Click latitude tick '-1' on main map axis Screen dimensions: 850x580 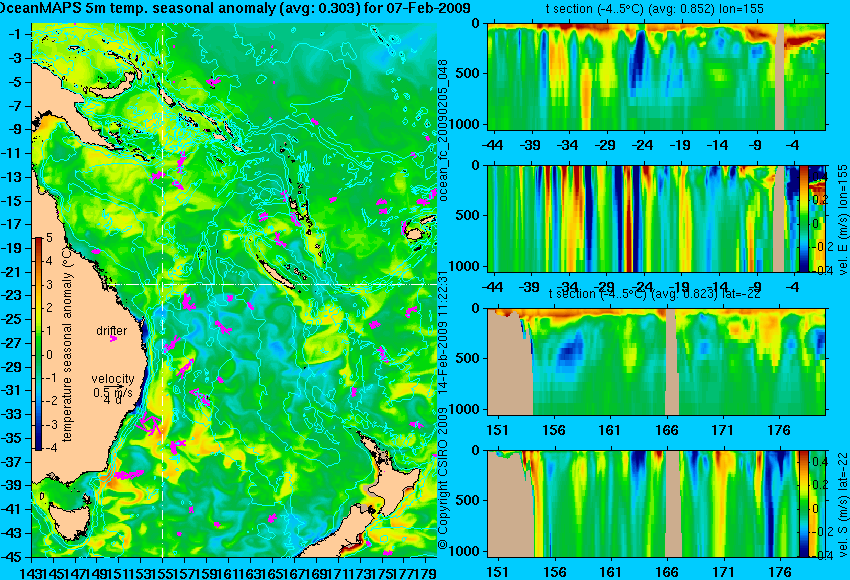(16, 34)
